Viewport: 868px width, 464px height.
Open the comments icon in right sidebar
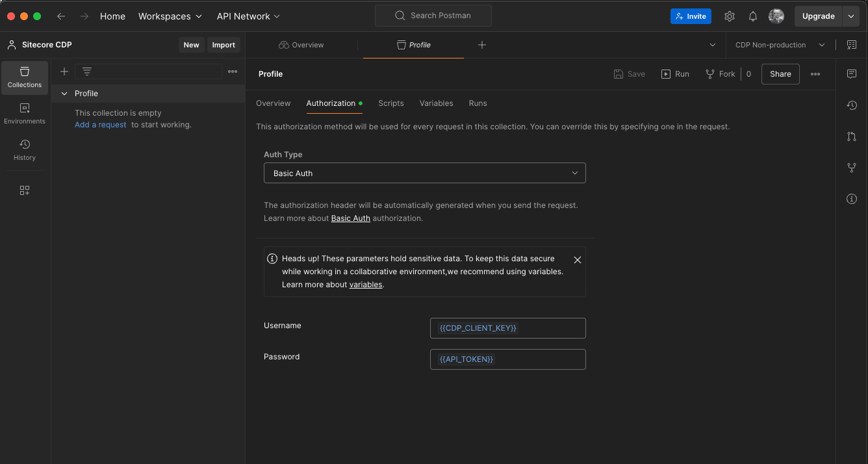tap(852, 74)
